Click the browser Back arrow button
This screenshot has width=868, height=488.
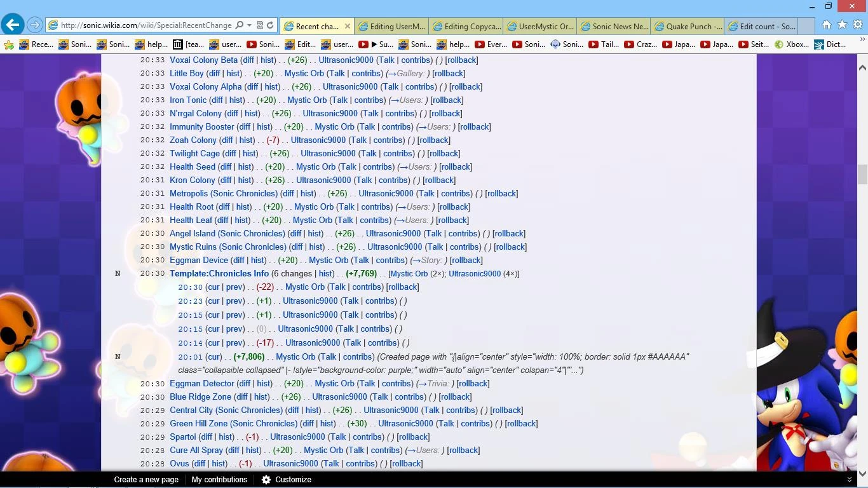(x=12, y=25)
